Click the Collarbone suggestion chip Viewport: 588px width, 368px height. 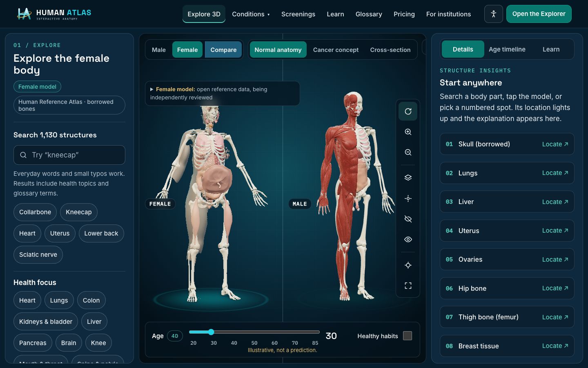35,212
